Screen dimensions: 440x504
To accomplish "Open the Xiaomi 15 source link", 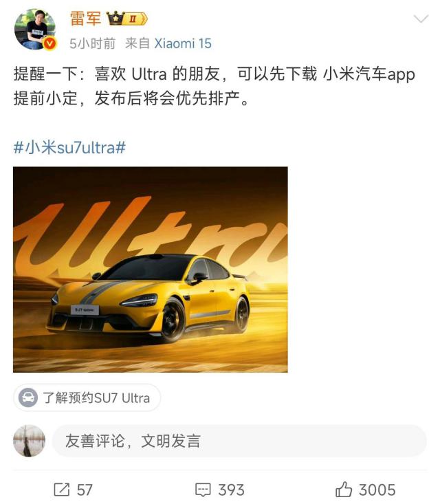I will click(x=183, y=43).
